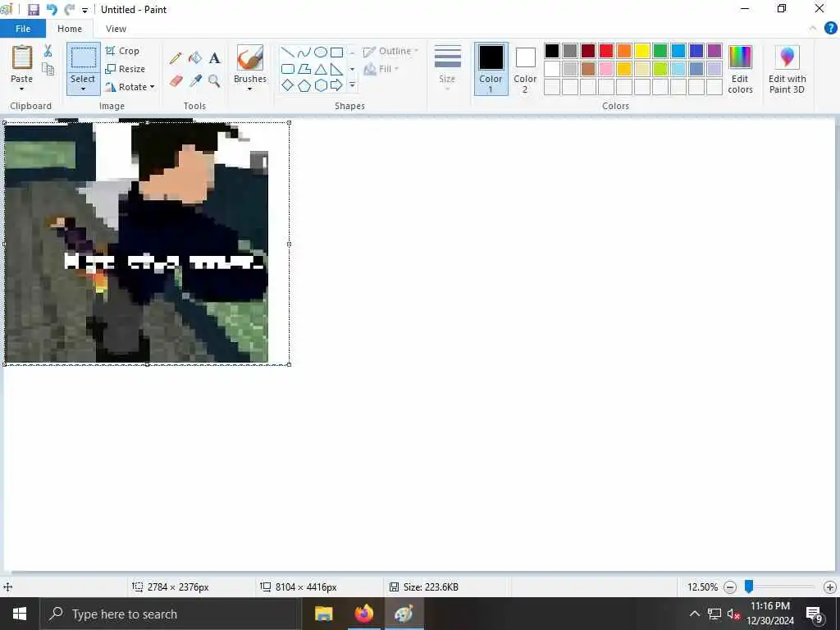
Task: Choose the Rounded rectangle shape
Action: [288, 69]
